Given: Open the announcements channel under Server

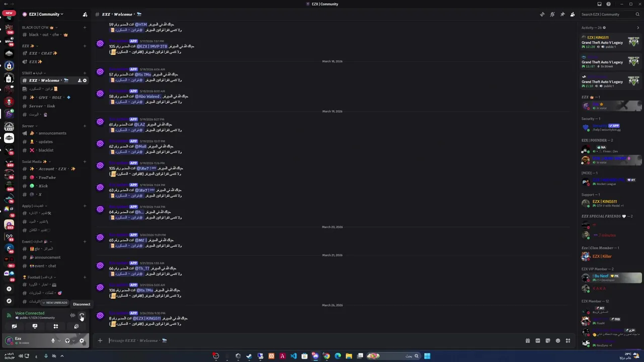Looking at the screenshot, I should [x=54, y=133].
